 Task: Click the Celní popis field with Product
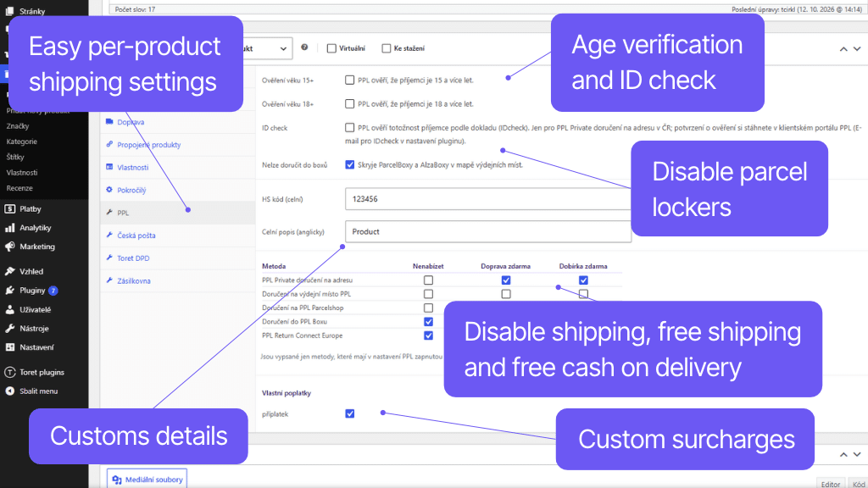[x=488, y=231]
